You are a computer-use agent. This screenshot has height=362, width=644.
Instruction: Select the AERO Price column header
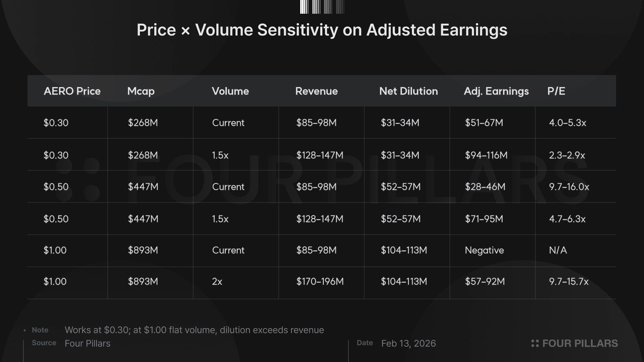pyautogui.click(x=72, y=91)
